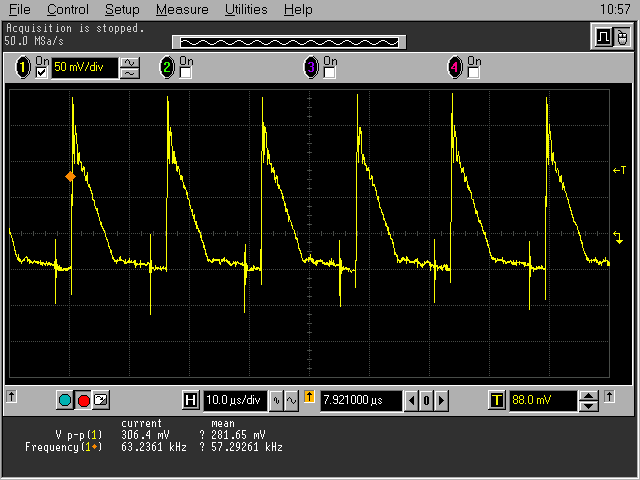The image size is (640, 480).
Task: Click the channel 1 number button
Action: click(24, 68)
